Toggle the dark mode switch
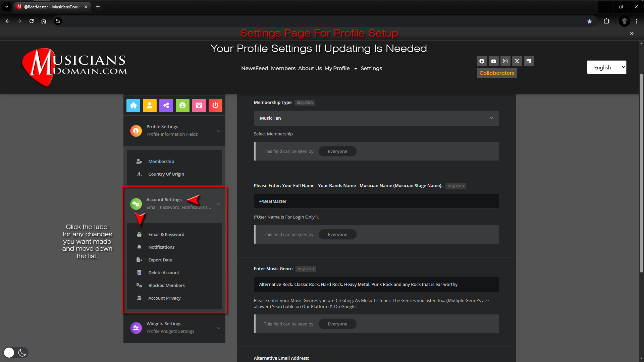 pos(16,352)
